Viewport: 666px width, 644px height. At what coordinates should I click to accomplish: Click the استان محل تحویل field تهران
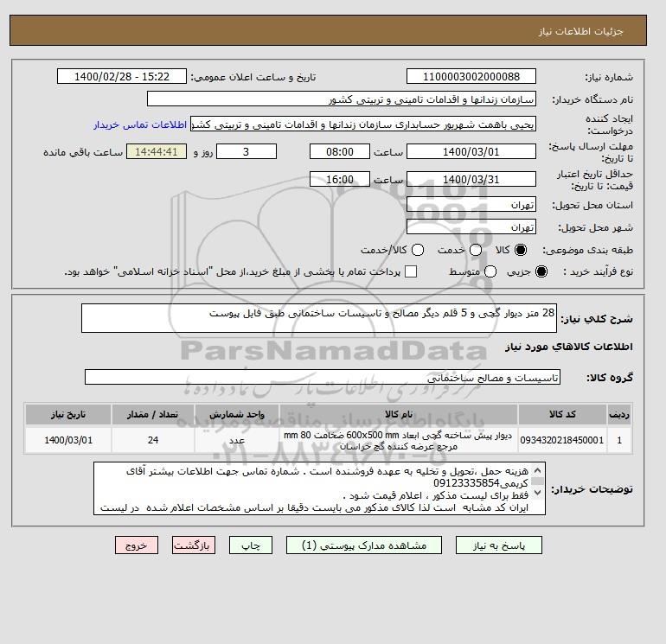471,205
